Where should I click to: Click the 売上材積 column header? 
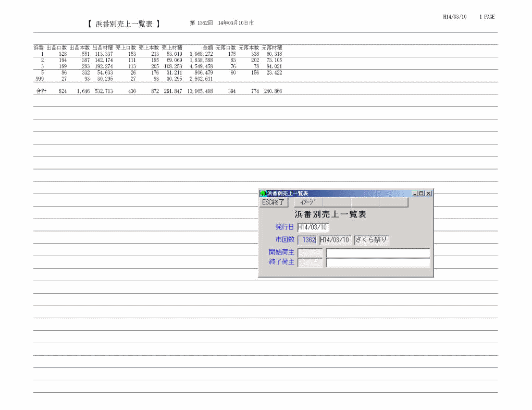tap(172, 48)
